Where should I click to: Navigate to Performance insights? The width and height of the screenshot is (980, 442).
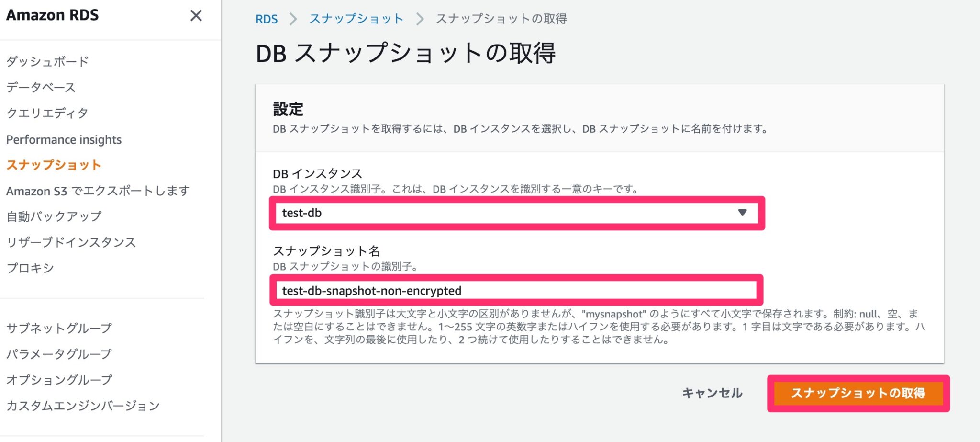tap(64, 139)
